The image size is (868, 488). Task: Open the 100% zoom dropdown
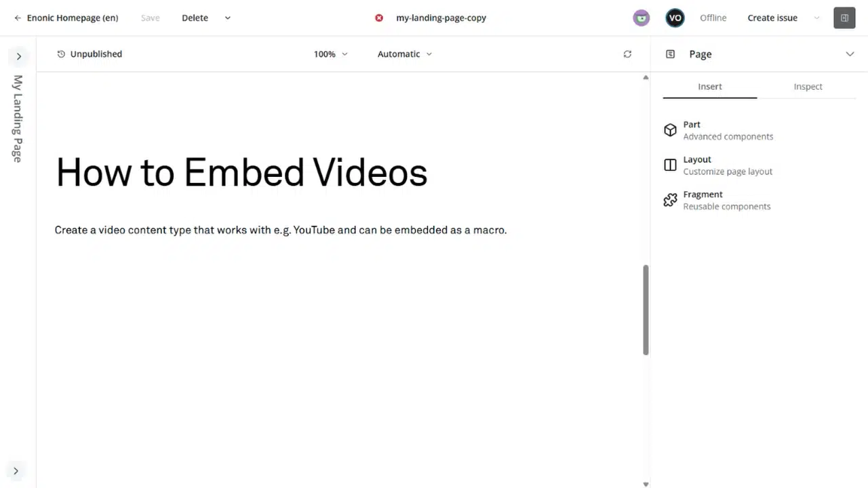tap(330, 54)
